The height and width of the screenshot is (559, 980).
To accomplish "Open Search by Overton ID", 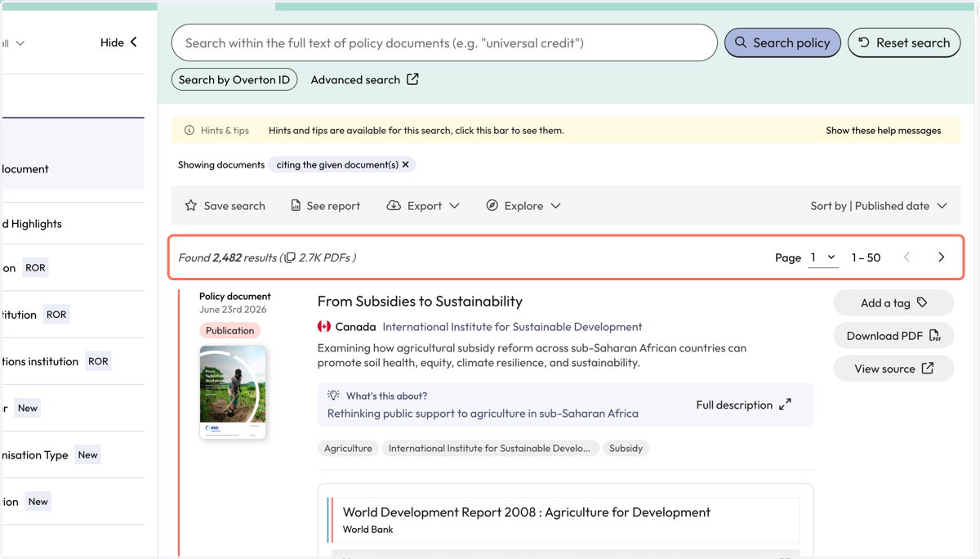I will pos(234,79).
